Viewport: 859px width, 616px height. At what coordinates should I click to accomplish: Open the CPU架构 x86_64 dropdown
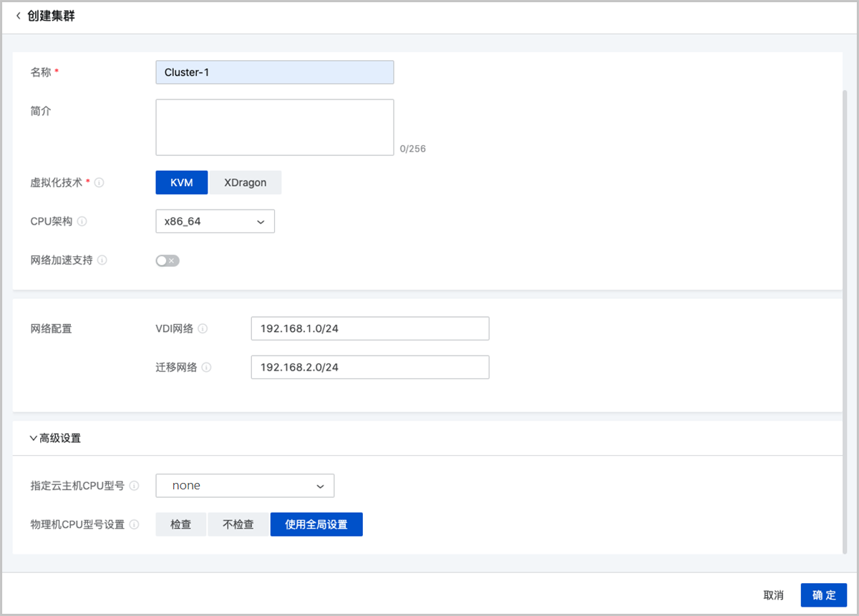coord(215,222)
